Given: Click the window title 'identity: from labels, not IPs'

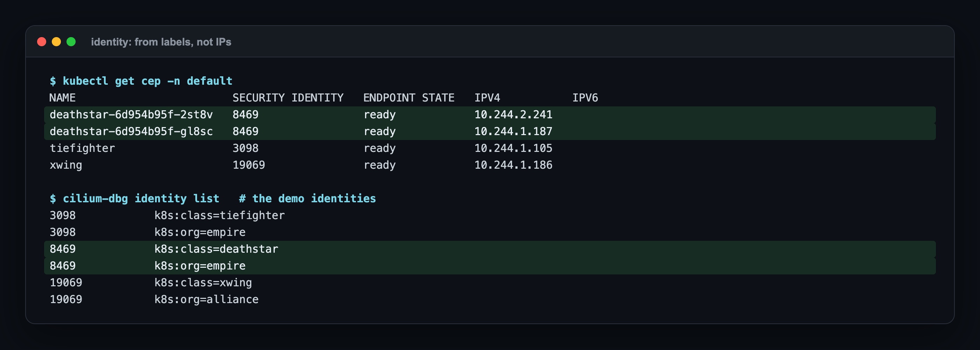Looking at the screenshot, I should click(x=161, y=42).
